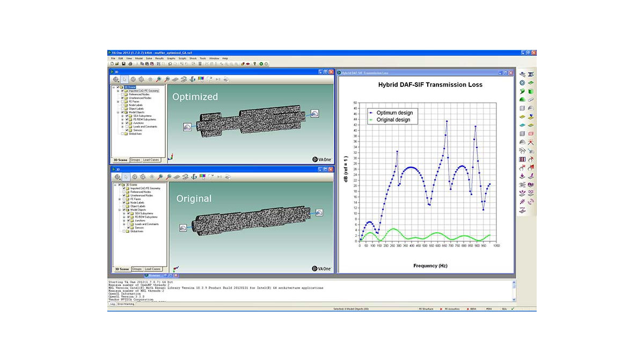Click the blue concentric ring icon in right palette
This screenshot has width=644, height=362.
(522, 83)
